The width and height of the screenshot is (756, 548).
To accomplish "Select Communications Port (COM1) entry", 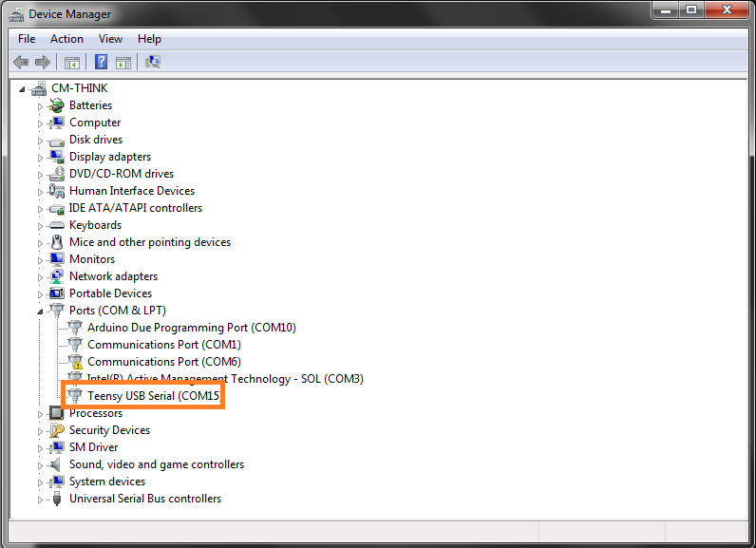I will tap(164, 345).
